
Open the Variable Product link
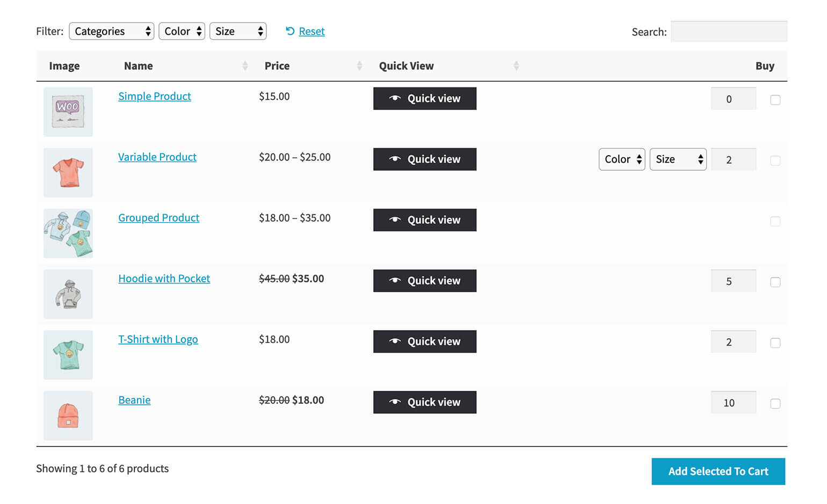click(157, 157)
